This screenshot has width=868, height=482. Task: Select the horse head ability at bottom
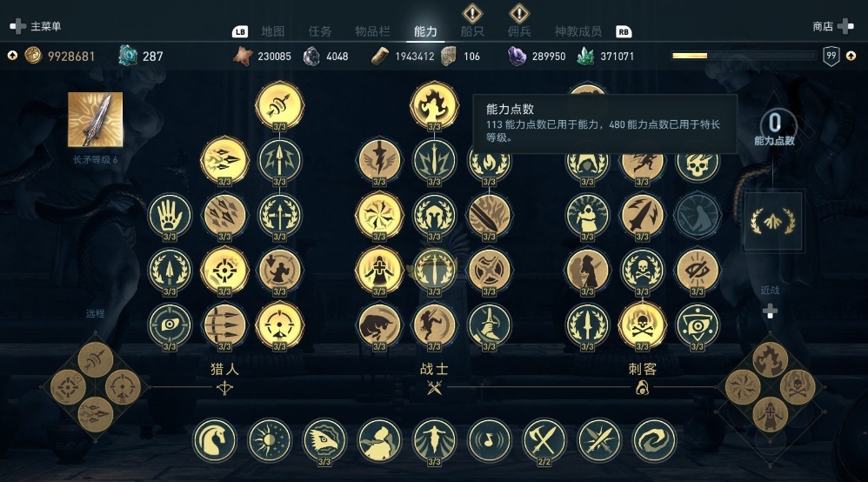coord(215,440)
